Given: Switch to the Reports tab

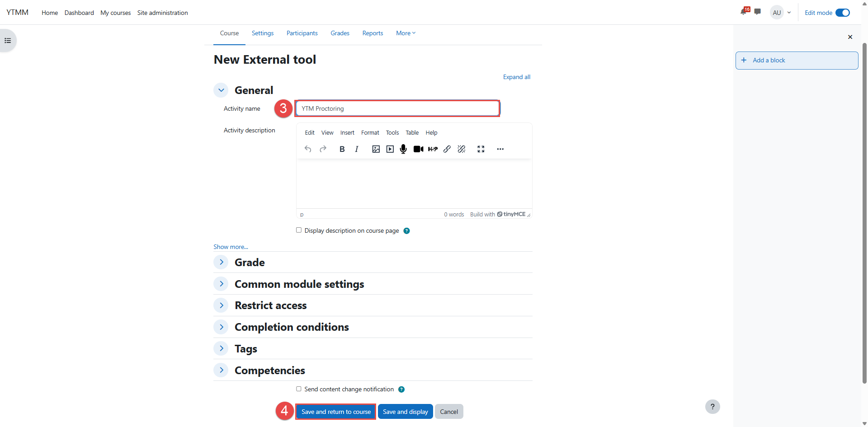Looking at the screenshot, I should tap(373, 33).
